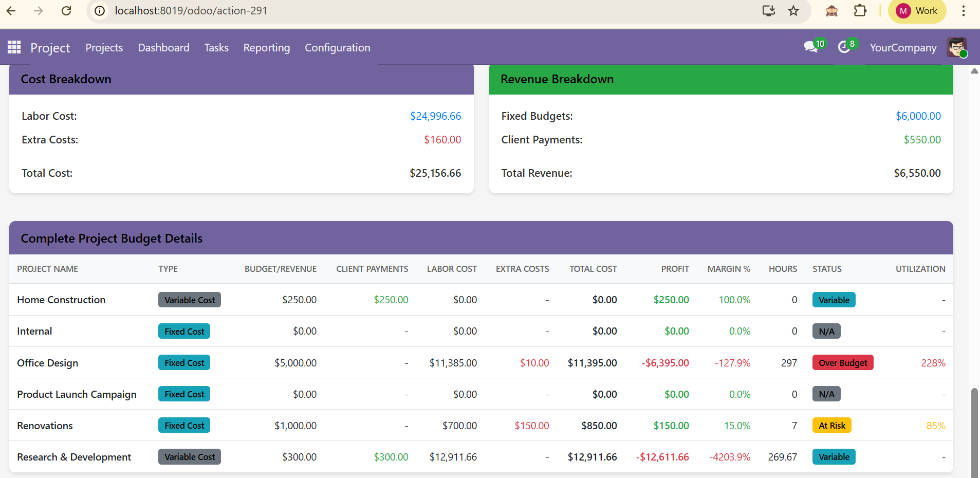
Task: Open the user profile avatar
Action: (957, 47)
